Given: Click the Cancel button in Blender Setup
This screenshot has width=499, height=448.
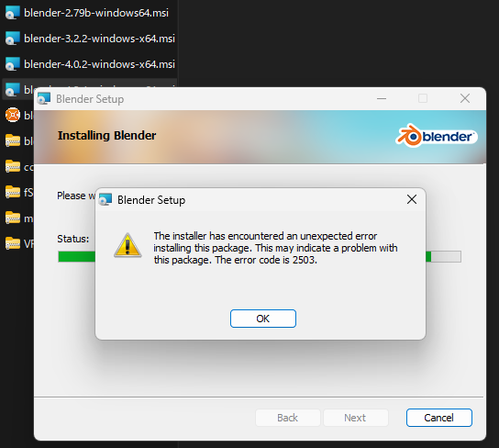Looking at the screenshot, I should 438,418.
